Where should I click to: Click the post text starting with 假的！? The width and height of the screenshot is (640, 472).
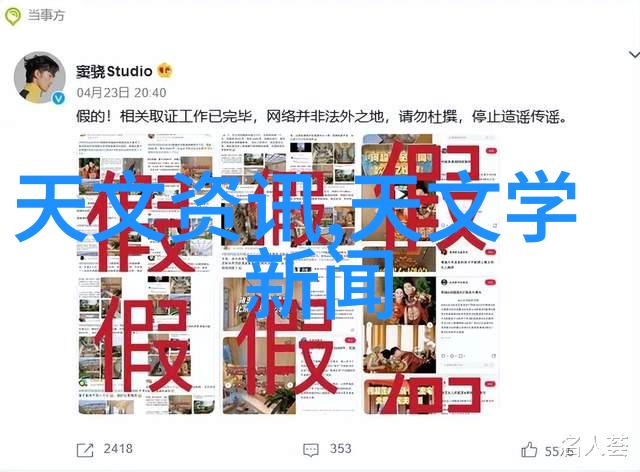click(x=322, y=117)
